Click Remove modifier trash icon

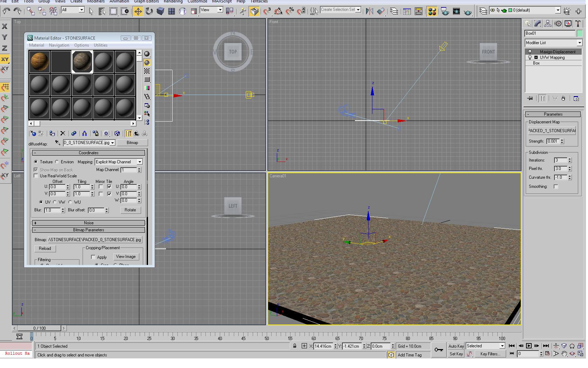click(x=563, y=98)
